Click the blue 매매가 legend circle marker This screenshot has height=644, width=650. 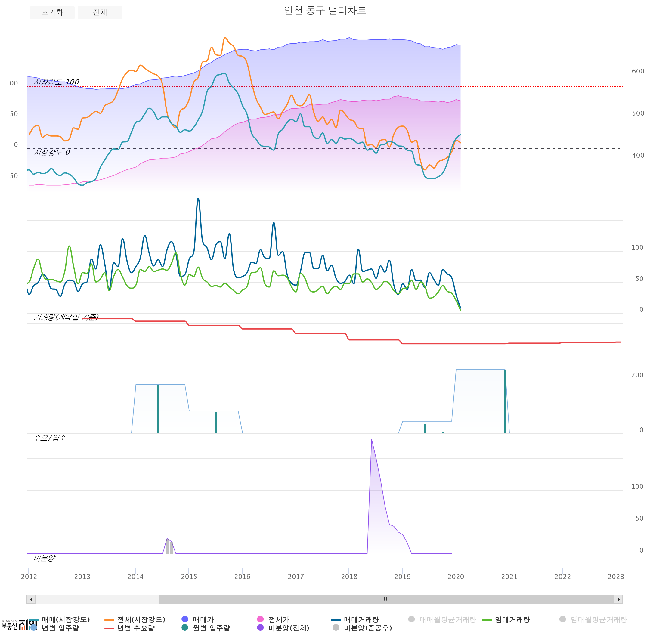click(185, 619)
